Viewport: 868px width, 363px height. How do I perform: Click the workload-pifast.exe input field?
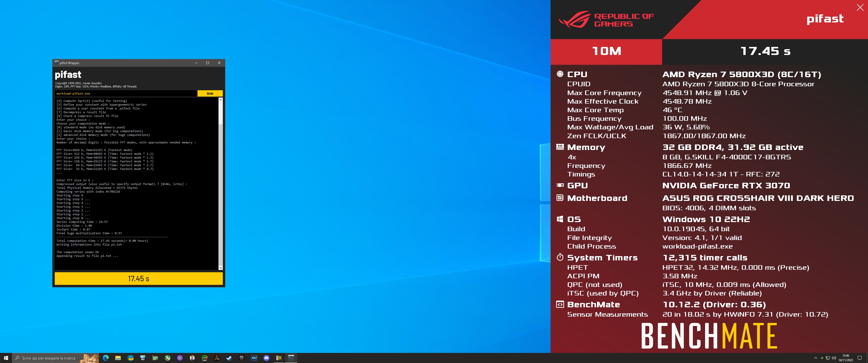coord(125,94)
